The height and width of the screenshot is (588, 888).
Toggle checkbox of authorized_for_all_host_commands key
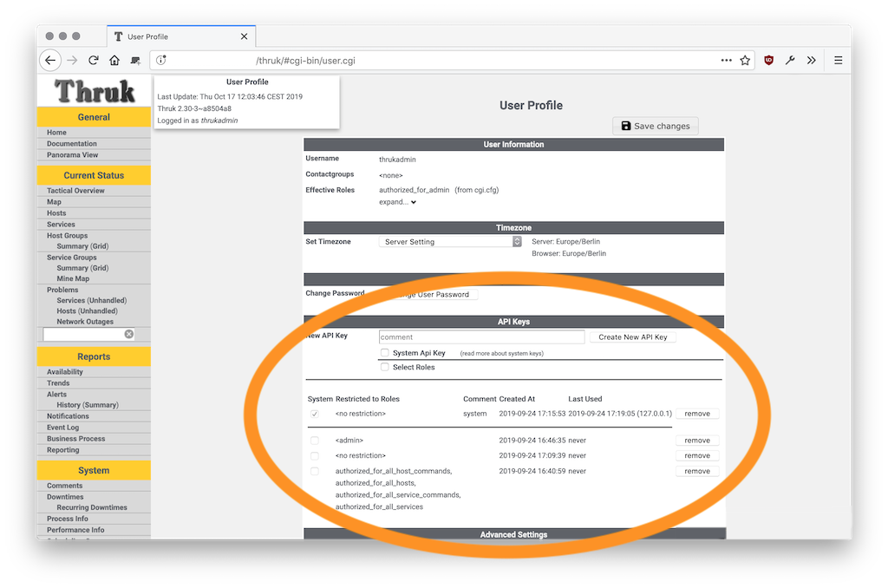pyautogui.click(x=314, y=471)
